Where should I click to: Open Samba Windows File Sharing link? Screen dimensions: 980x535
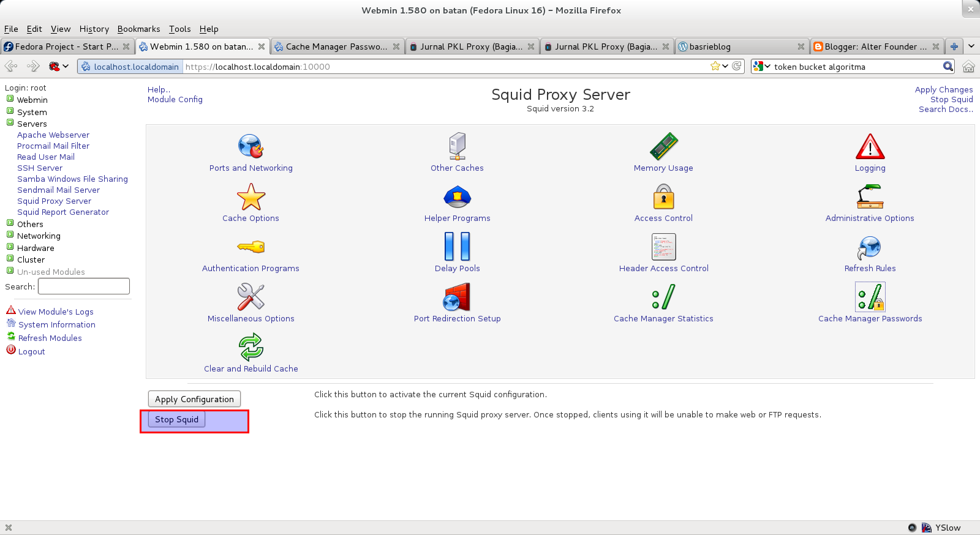[72, 179]
